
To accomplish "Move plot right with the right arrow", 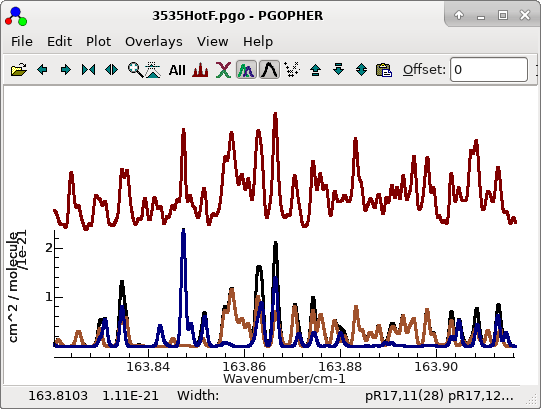I will 65,70.
